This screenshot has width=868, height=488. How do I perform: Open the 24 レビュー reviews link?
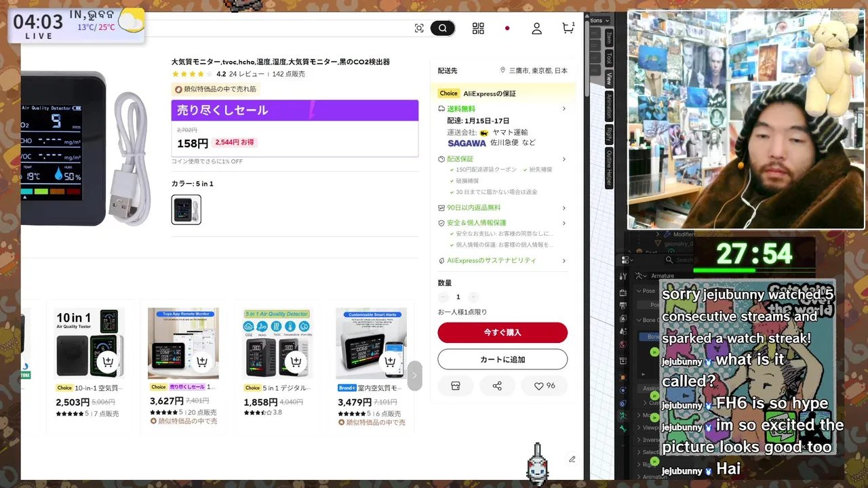pyautogui.click(x=247, y=74)
